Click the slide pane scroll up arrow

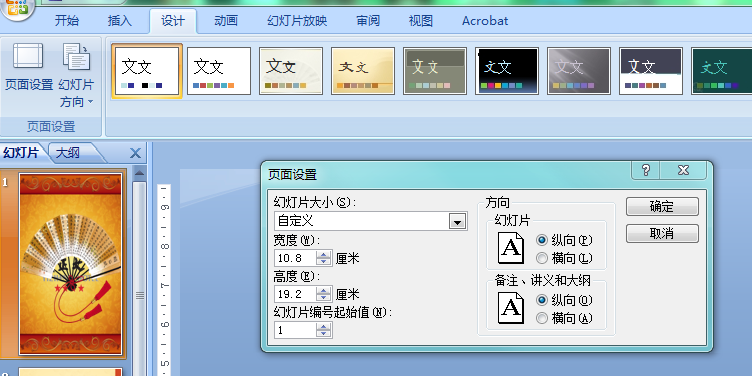(x=140, y=173)
